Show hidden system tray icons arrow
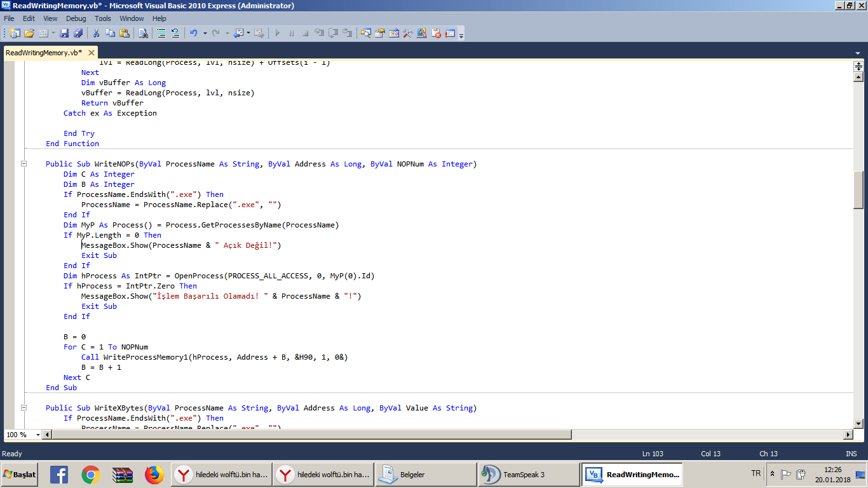 (x=772, y=474)
